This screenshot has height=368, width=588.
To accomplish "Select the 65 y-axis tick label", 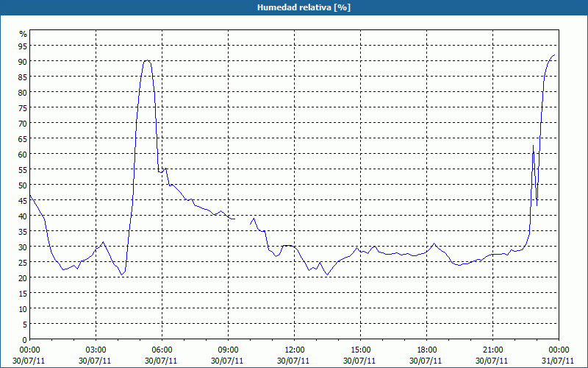I will pos(23,138).
